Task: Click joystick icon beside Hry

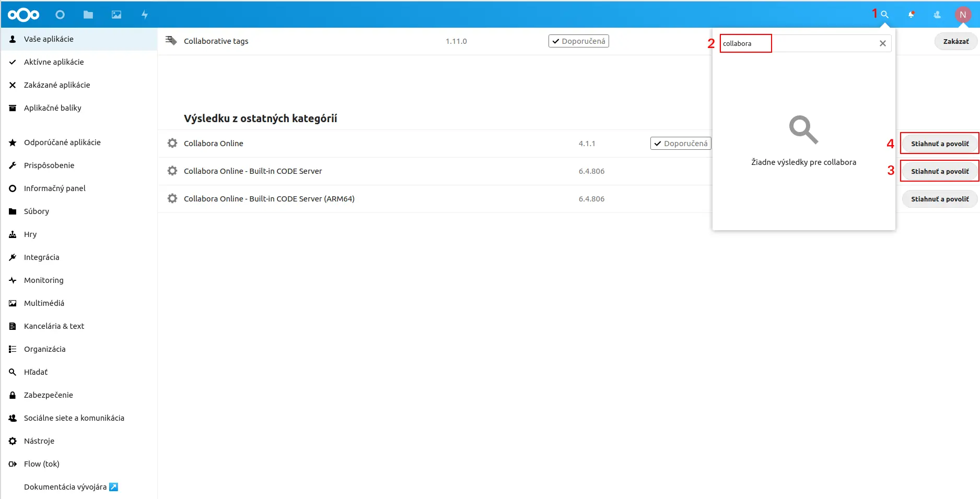Action: tap(13, 234)
